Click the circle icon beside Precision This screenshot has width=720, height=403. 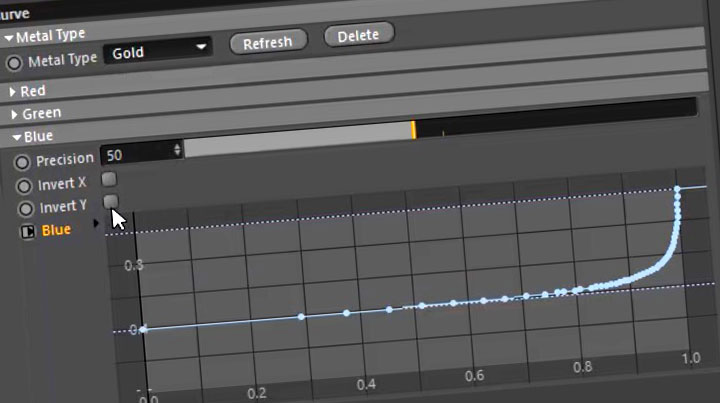pyautogui.click(x=22, y=161)
